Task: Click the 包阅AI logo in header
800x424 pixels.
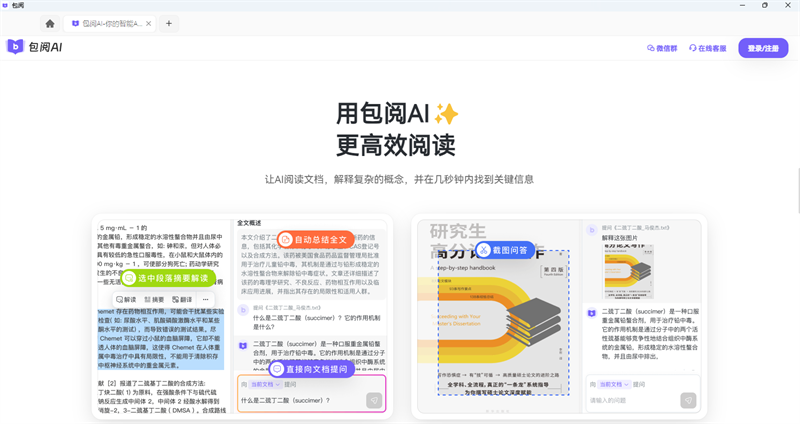Action: coord(34,47)
